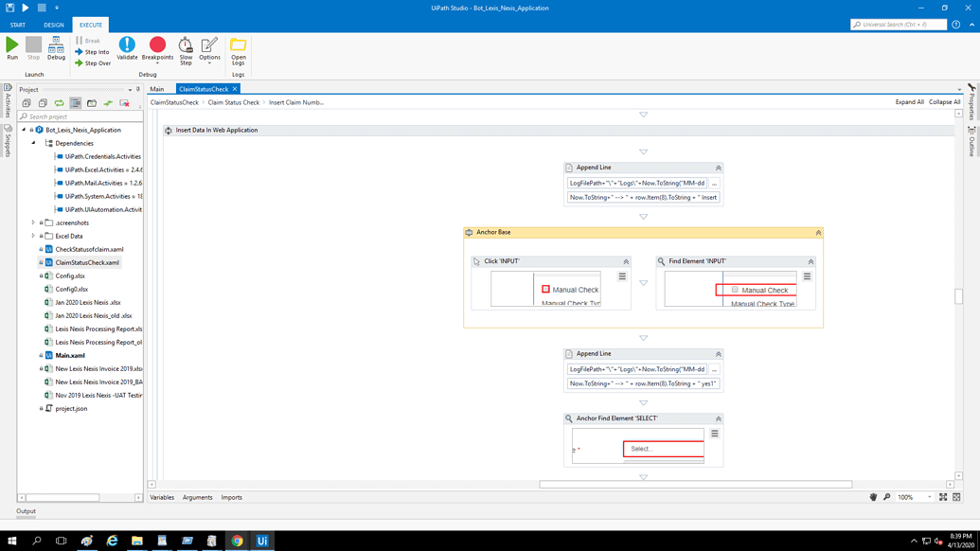Open the Project panel dropdown arrow
This screenshot has width=980, height=551.
click(x=130, y=89)
